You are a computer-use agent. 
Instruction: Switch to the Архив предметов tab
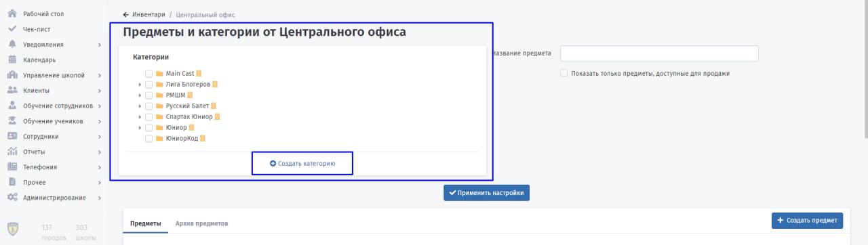point(201,223)
